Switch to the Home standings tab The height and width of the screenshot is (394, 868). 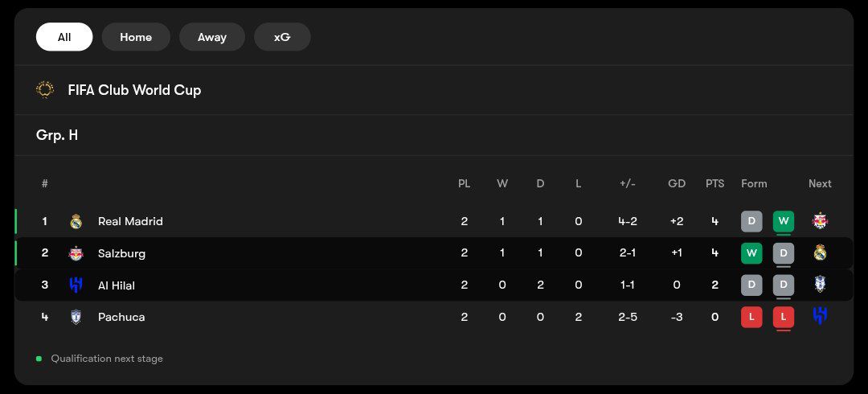tap(136, 37)
